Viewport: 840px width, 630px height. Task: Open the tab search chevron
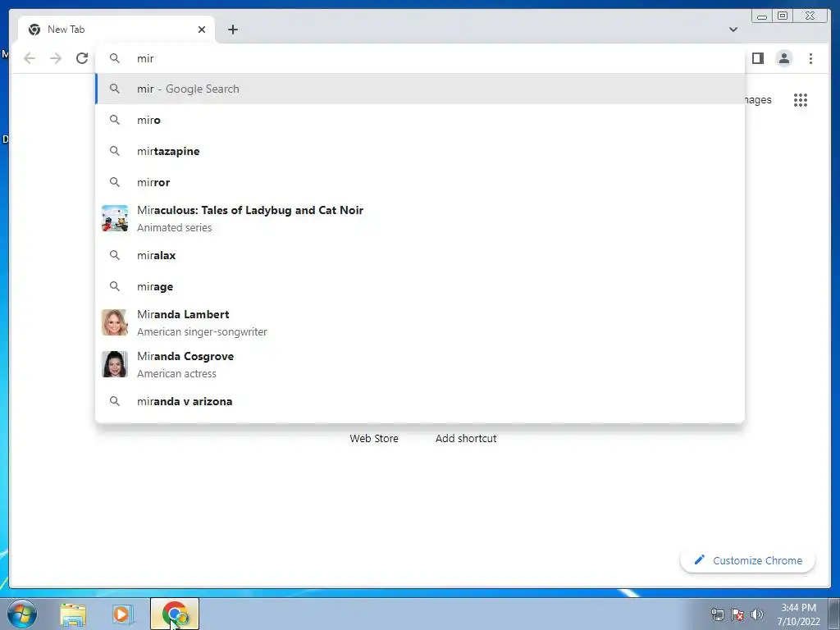[x=733, y=30]
